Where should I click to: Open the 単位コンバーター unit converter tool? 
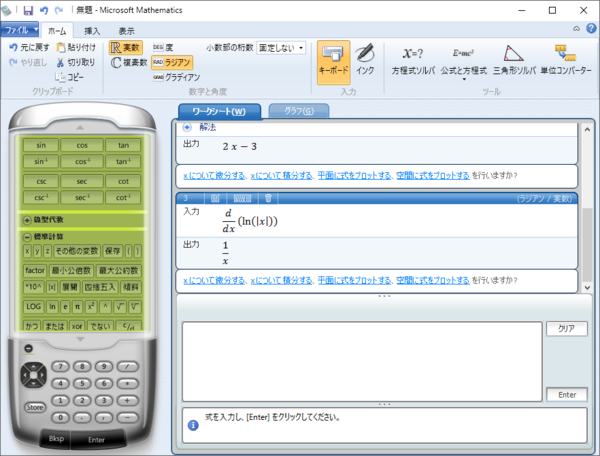tap(566, 60)
